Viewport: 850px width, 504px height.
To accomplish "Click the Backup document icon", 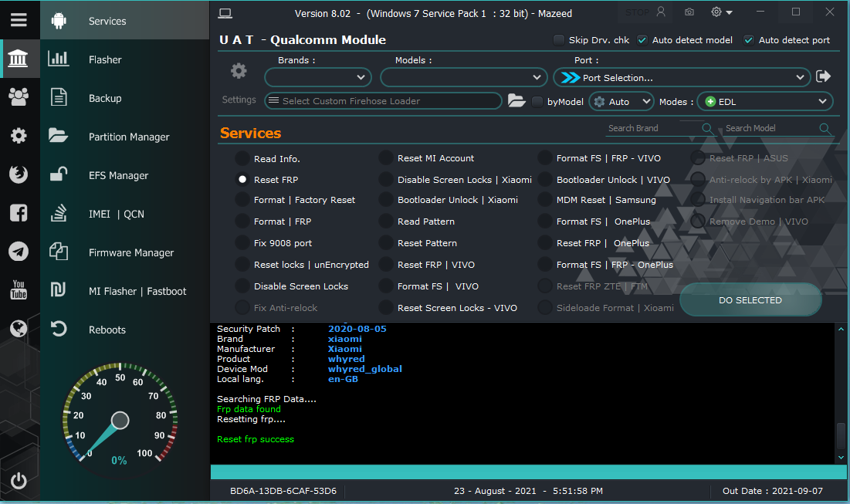I will point(59,97).
